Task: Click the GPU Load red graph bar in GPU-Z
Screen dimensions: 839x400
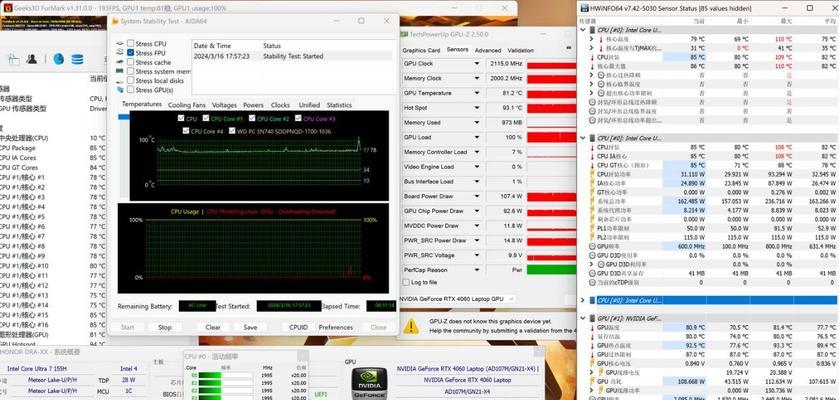Action: click(552, 137)
